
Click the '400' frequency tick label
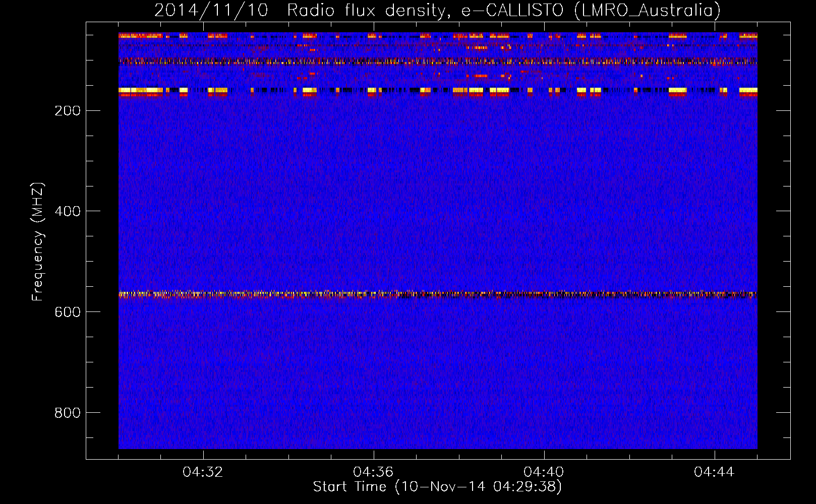point(68,211)
